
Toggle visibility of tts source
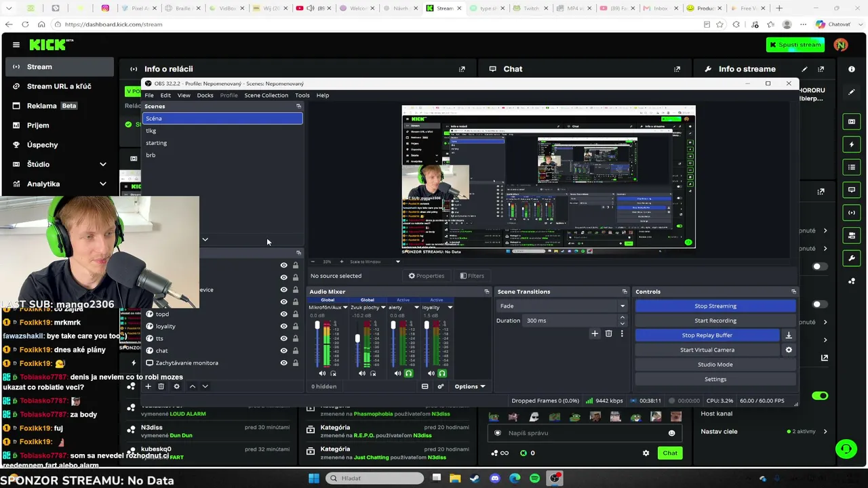click(283, 338)
